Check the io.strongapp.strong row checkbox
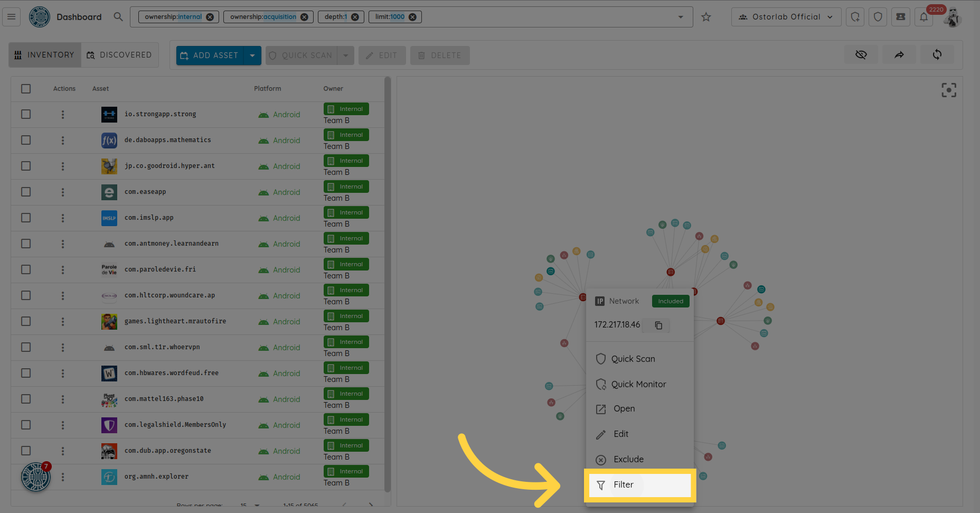This screenshot has width=980, height=513. 26,114
